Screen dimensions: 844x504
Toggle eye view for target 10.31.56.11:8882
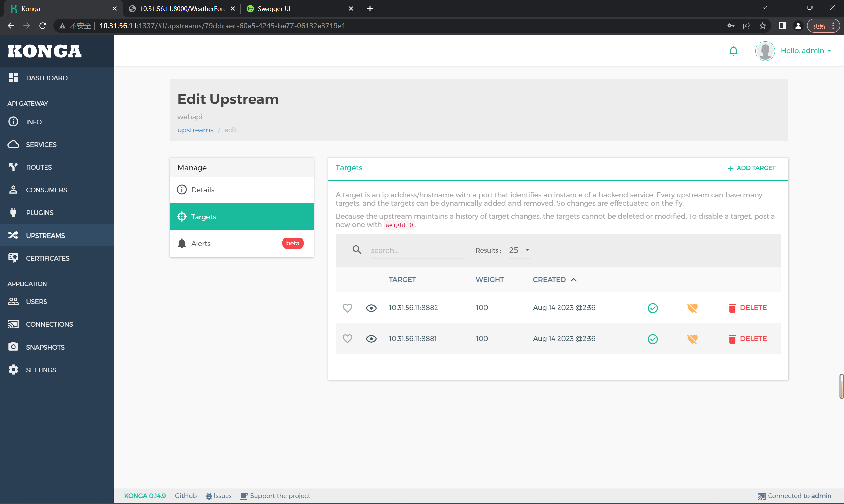pos(371,308)
